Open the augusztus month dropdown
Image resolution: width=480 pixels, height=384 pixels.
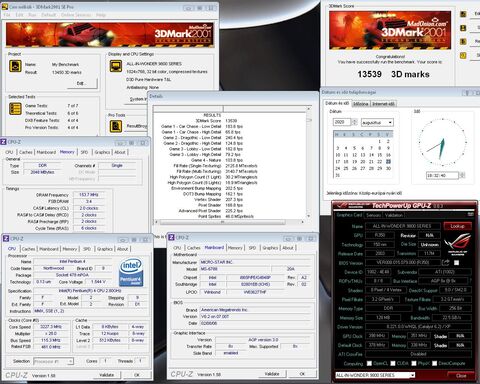pyautogui.click(x=377, y=123)
